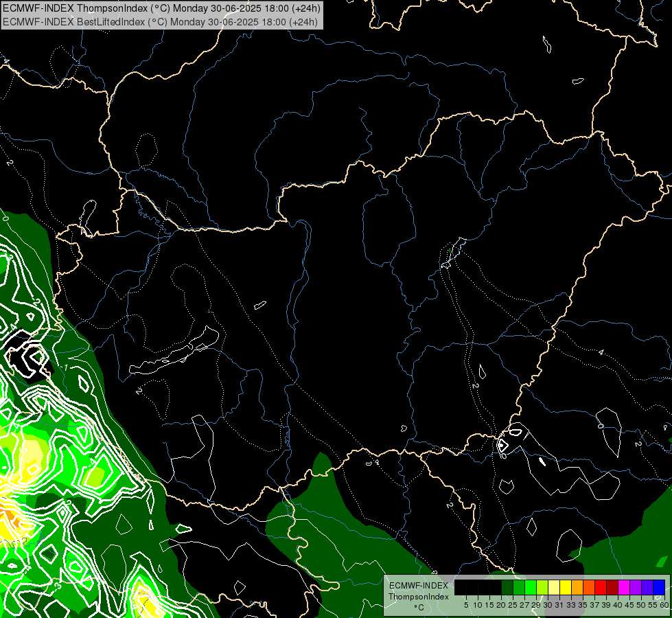
Task: Click the legend tick value 31
Action: 559,605
